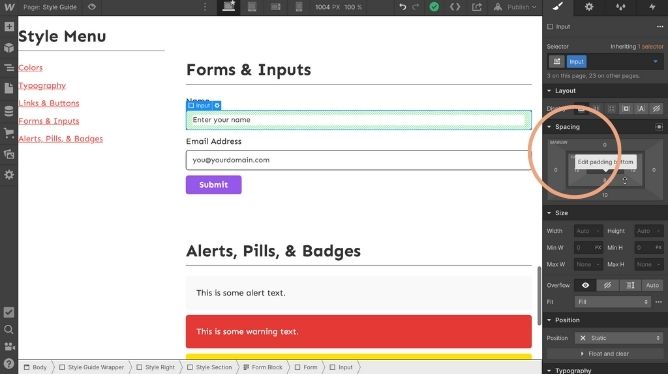The height and width of the screenshot is (374, 668).
Task: Click the Enter your name field
Action: 359,120
